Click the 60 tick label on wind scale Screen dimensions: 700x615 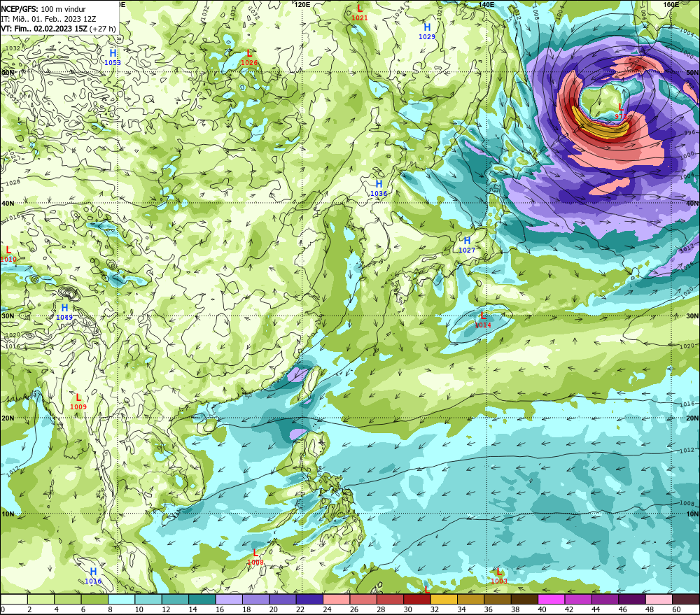click(676, 609)
